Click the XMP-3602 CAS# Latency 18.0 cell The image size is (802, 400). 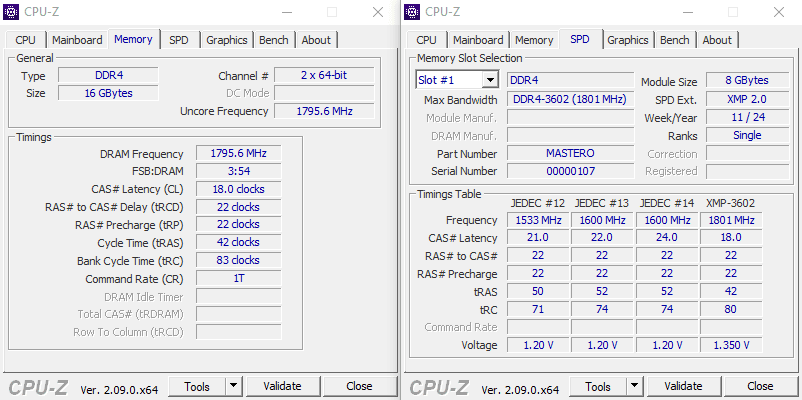pyautogui.click(x=731, y=237)
